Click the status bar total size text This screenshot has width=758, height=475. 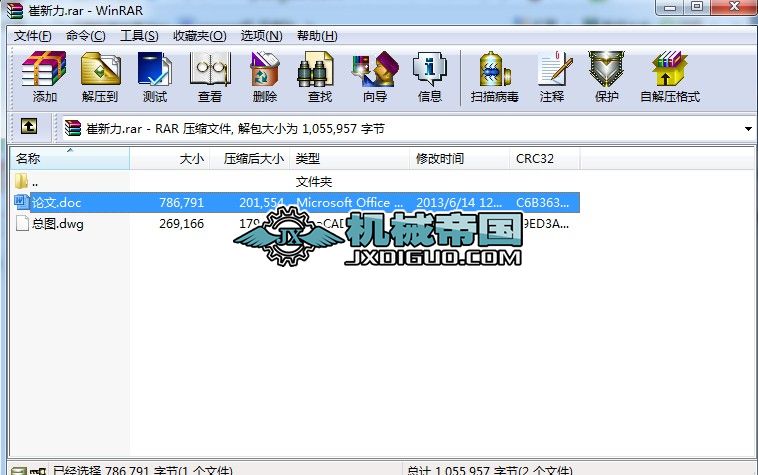(490, 470)
